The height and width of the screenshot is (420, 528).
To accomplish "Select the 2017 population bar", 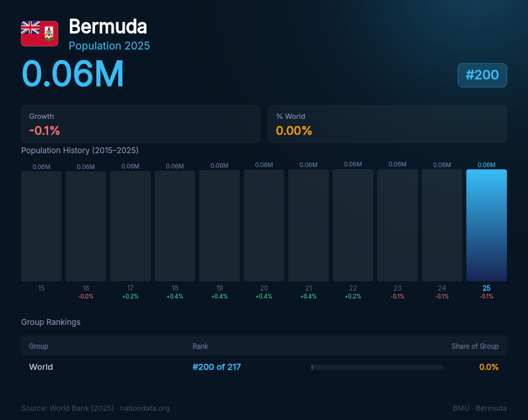I will coord(130,226).
